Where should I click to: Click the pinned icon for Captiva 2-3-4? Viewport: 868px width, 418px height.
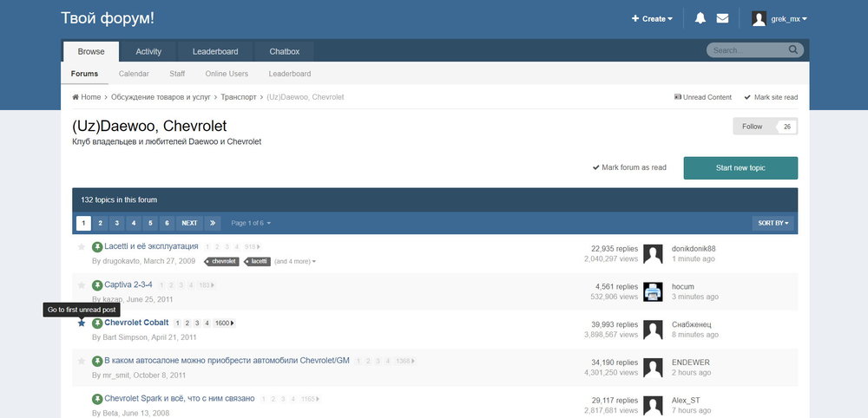97,285
